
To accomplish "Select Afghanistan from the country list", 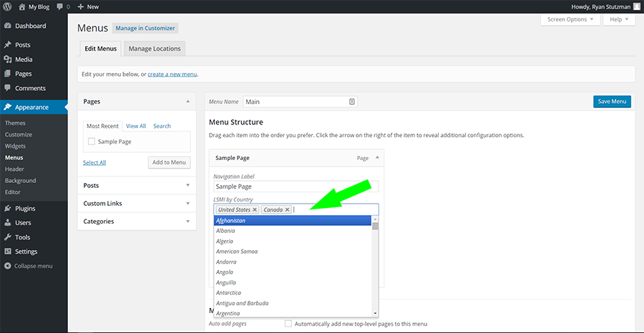I will [x=293, y=221].
